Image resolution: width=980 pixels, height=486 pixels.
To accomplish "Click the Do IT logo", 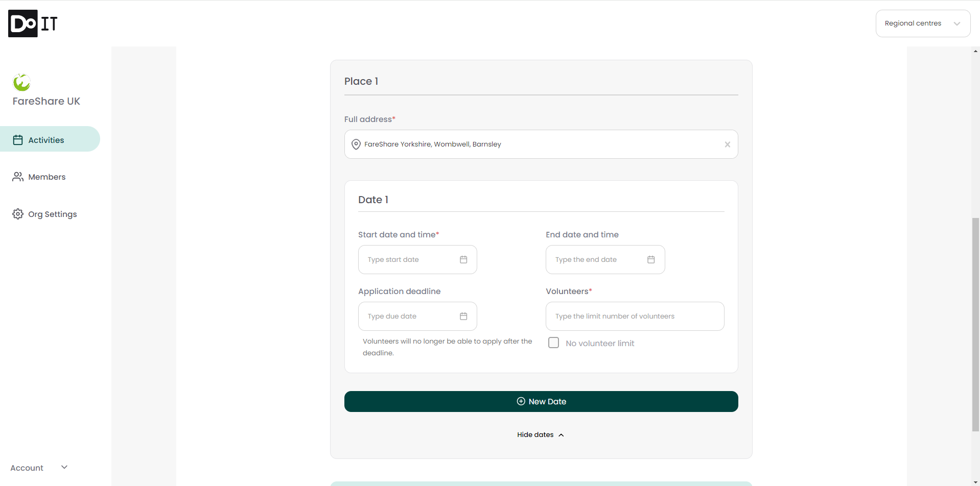I will click(x=33, y=23).
